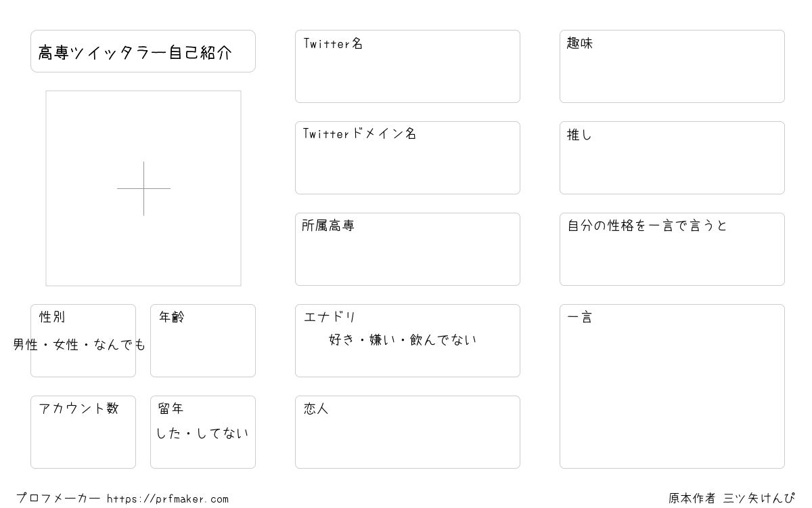Select the 趣味 field
Image resolution: width=812 pixels, height=508 pixels.
point(672,66)
